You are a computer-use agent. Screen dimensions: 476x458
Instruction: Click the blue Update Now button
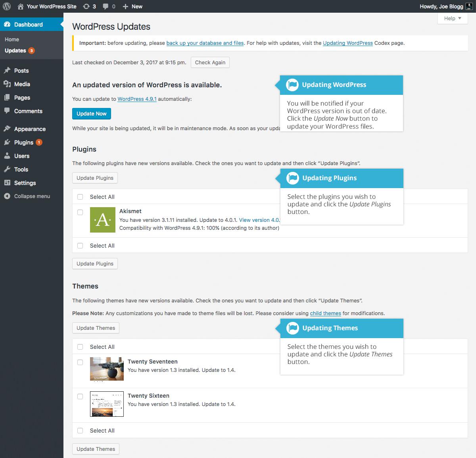[92, 114]
